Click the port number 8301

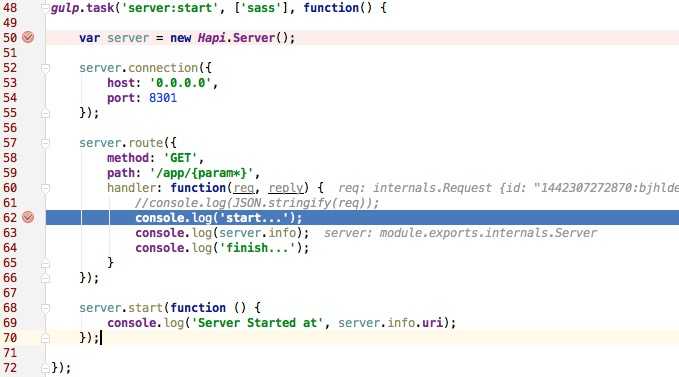pos(163,98)
